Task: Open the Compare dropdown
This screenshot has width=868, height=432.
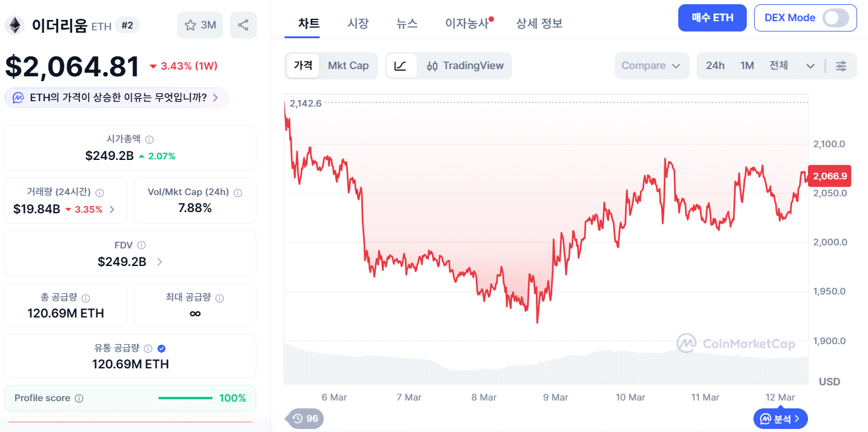Action: pos(652,65)
